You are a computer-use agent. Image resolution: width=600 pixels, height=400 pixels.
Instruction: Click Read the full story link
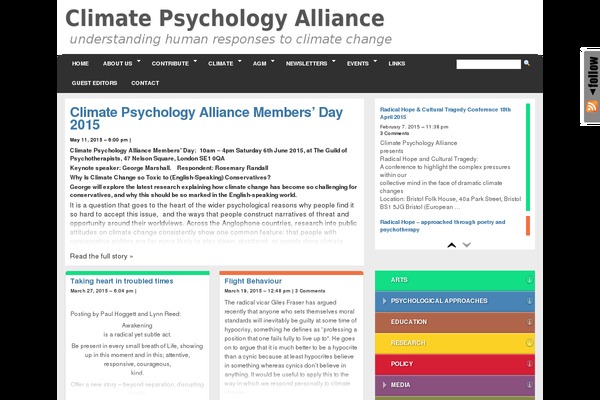point(101,256)
